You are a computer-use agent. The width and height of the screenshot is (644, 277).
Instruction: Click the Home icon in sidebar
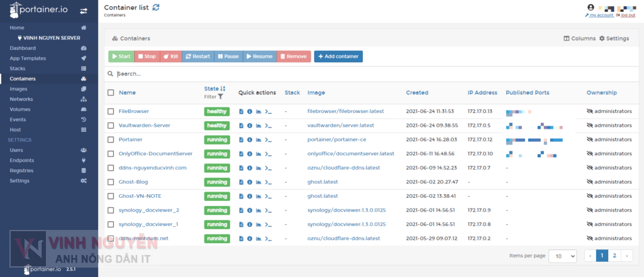(84, 28)
